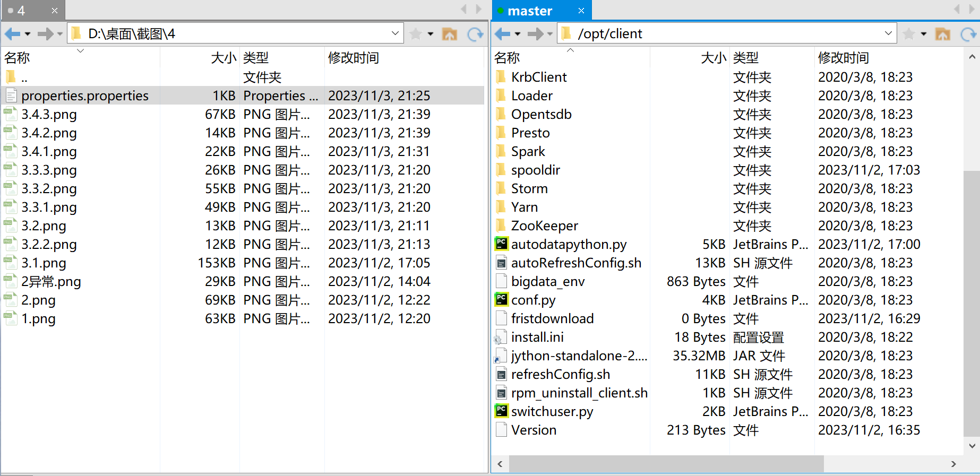The image size is (980, 476).
Task: Close the "master" tab
Action: pos(581,11)
